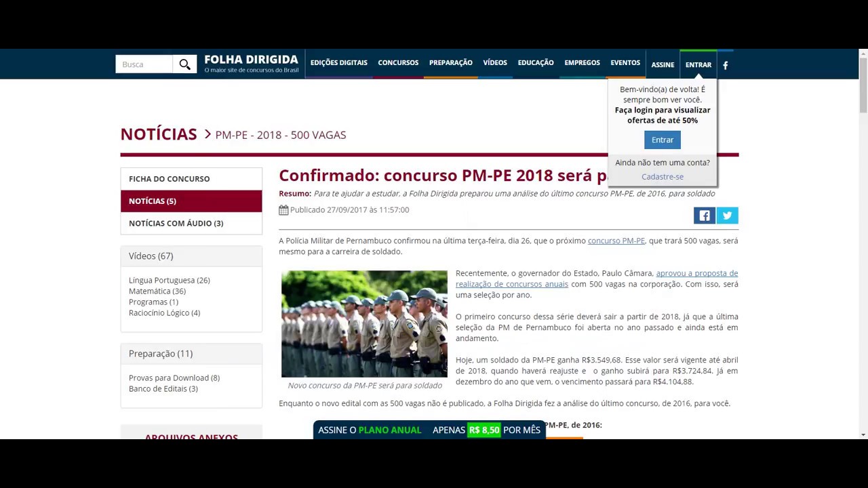Click the Notícias breadcrumb heading
868x488 pixels.
click(159, 134)
